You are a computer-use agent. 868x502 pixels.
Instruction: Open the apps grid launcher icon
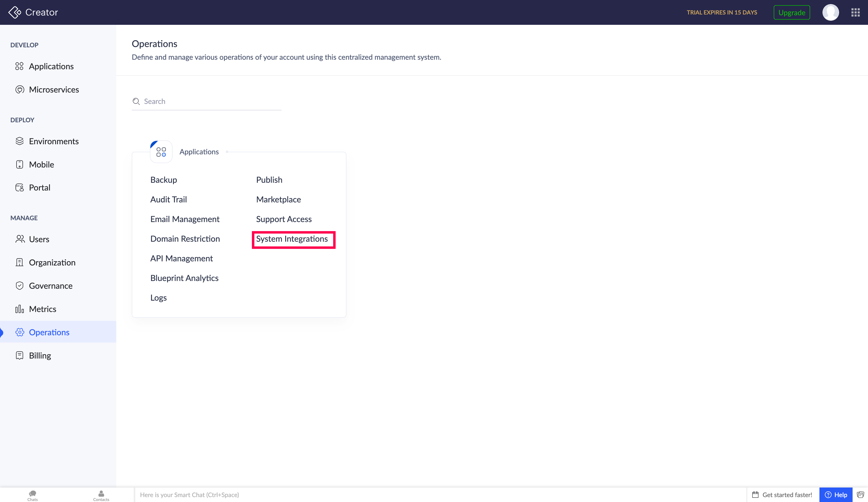[x=855, y=12]
